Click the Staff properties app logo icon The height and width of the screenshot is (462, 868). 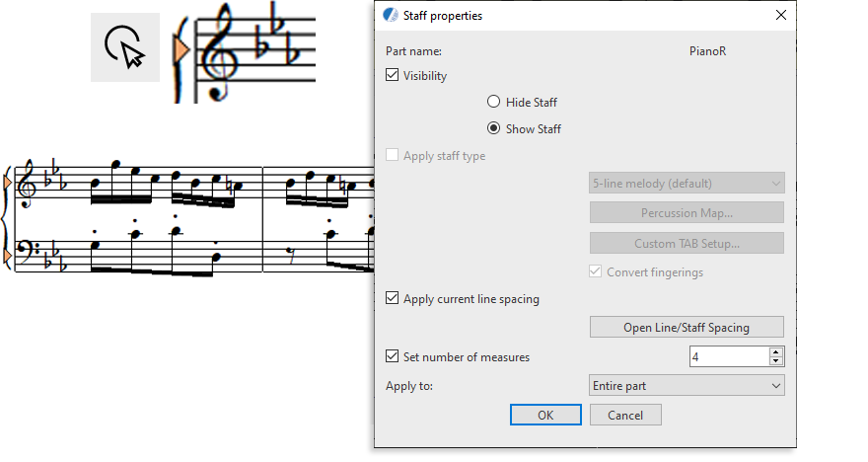click(x=391, y=15)
